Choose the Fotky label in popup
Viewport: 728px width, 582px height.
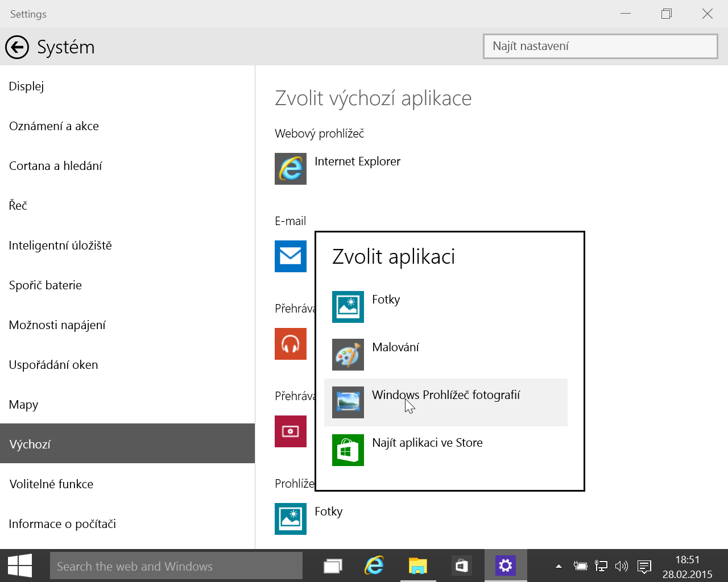click(x=386, y=300)
